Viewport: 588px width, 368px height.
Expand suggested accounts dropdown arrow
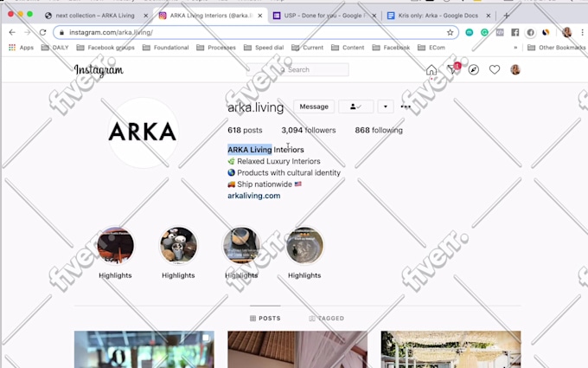tap(386, 107)
